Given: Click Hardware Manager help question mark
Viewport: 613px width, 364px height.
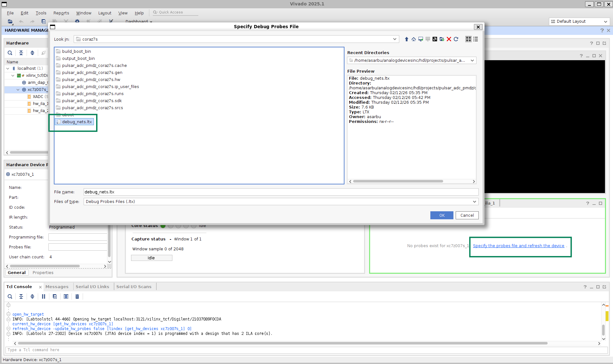Looking at the screenshot, I should coord(602,30).
